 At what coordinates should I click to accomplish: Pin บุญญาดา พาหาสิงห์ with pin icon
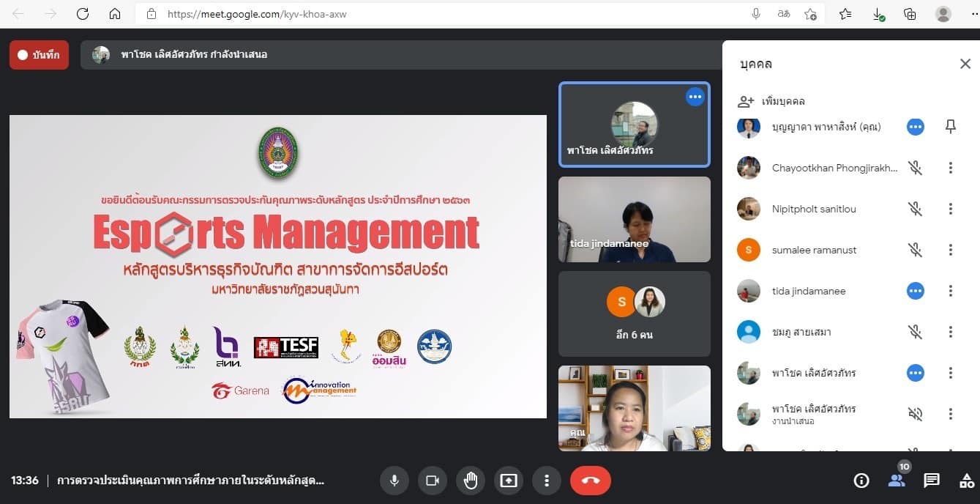point(950,127)
